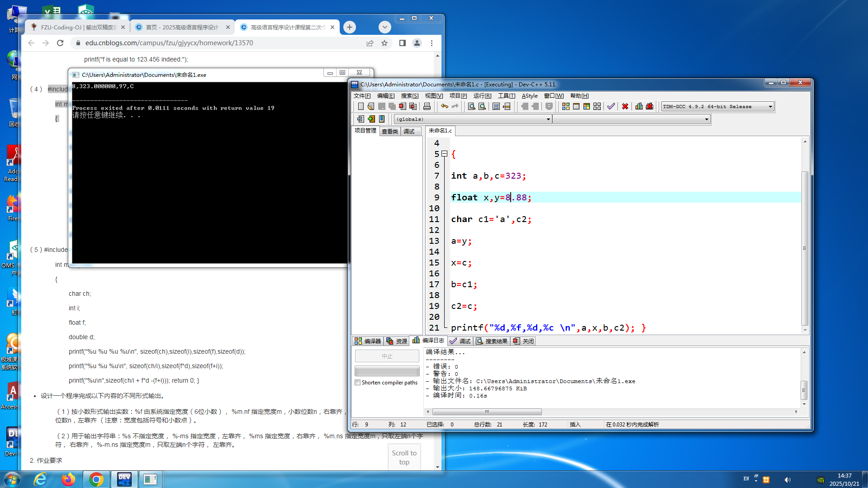The width and height of the screenshot is (868, 488).
Task: Click the Replace icon in Dev-C++ toolbar
Action: click(482, 106)
